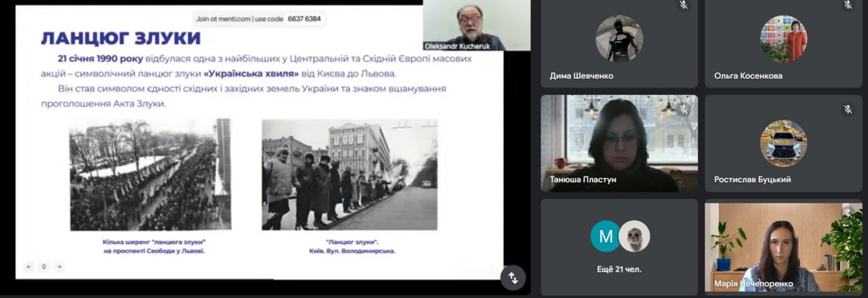This screenshot has width=868, height=298.
Task: Click the 'ЛАНЦЮГ ЗЛУКИ' slide heading
Action: click(x=120, y=37)
